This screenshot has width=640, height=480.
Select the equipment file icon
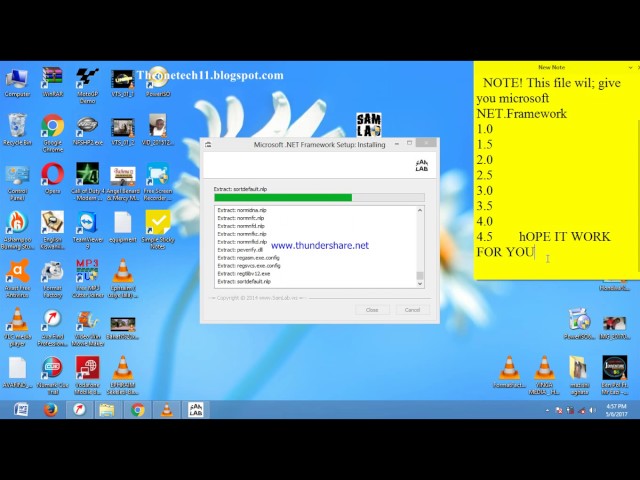(x=122, y=227)
